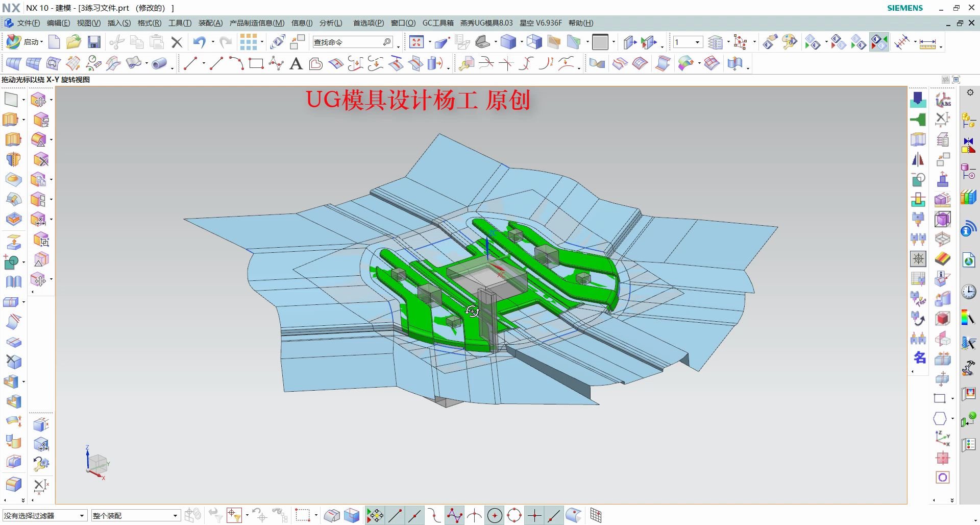Open the 插入(S) menu
Screen dimensions: 980x525
(118, 23)
